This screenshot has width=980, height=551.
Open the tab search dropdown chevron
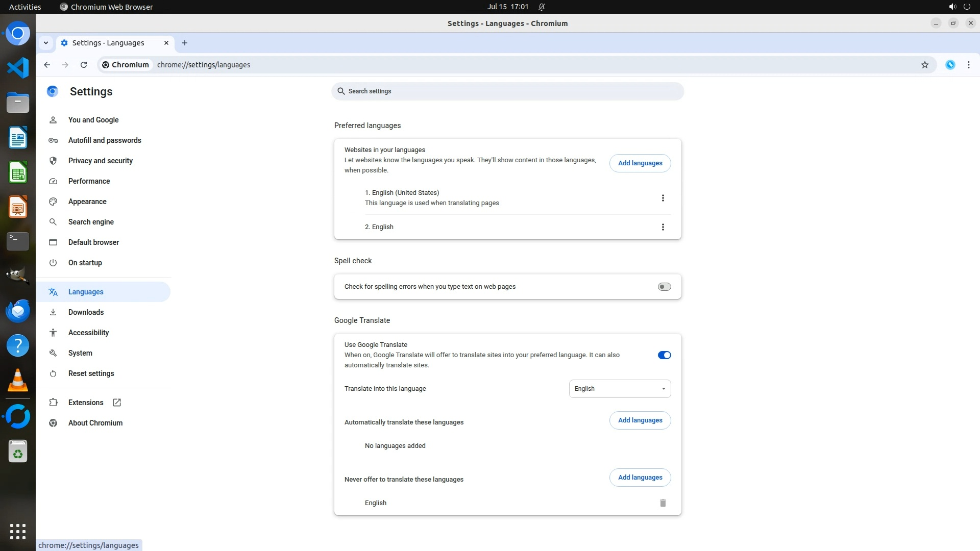tap(46, 43)
